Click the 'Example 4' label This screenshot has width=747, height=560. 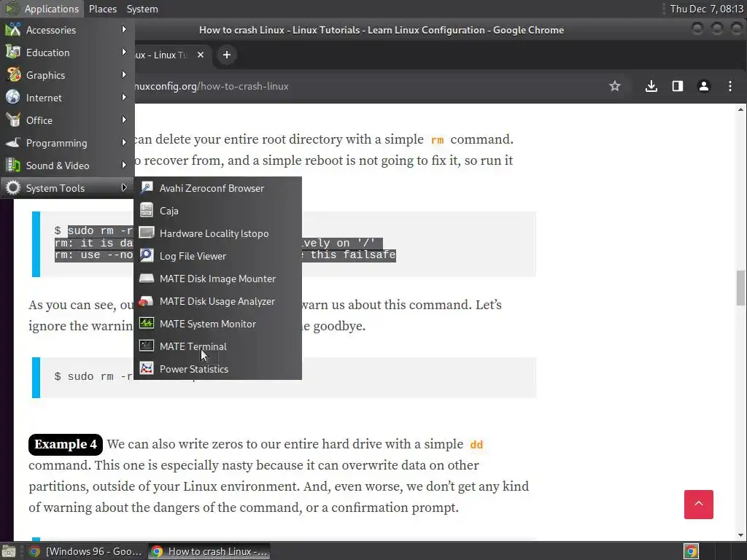pyautogui.click(x=66, y=444)
